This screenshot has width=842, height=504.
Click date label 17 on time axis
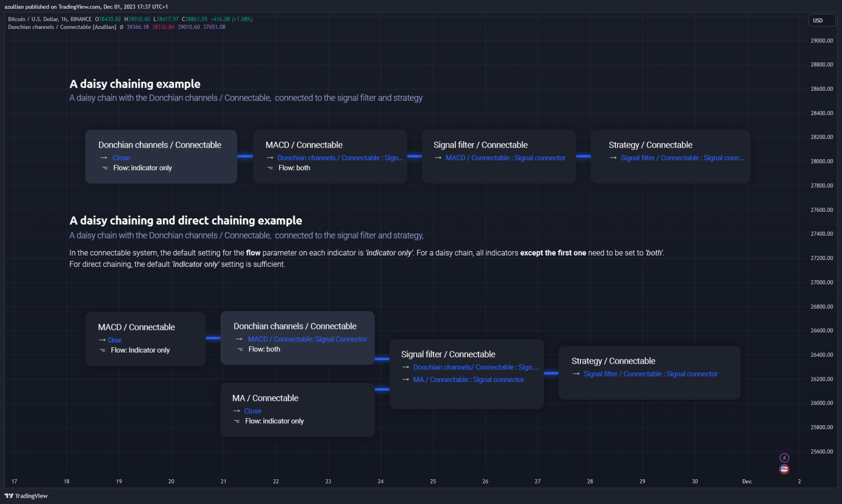14,482
